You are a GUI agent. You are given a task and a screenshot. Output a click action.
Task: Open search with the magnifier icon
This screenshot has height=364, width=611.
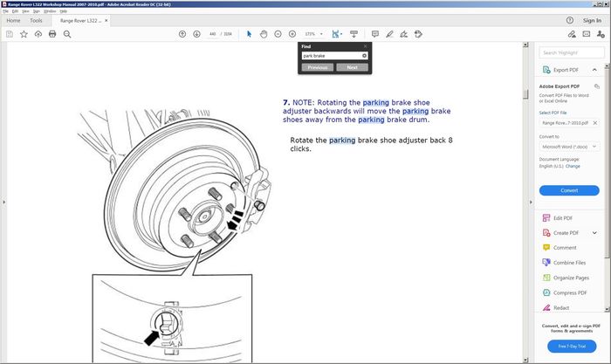(x=67, y=34)
